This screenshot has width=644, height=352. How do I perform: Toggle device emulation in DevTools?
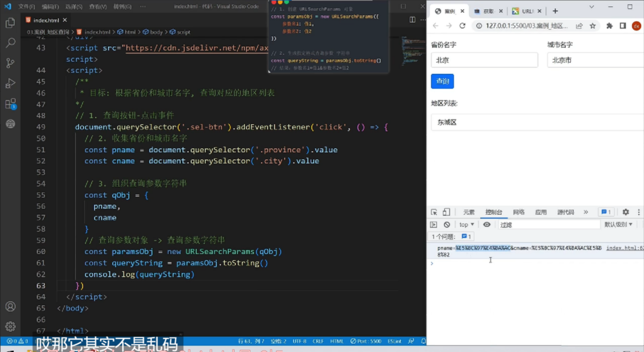(446, 212)
